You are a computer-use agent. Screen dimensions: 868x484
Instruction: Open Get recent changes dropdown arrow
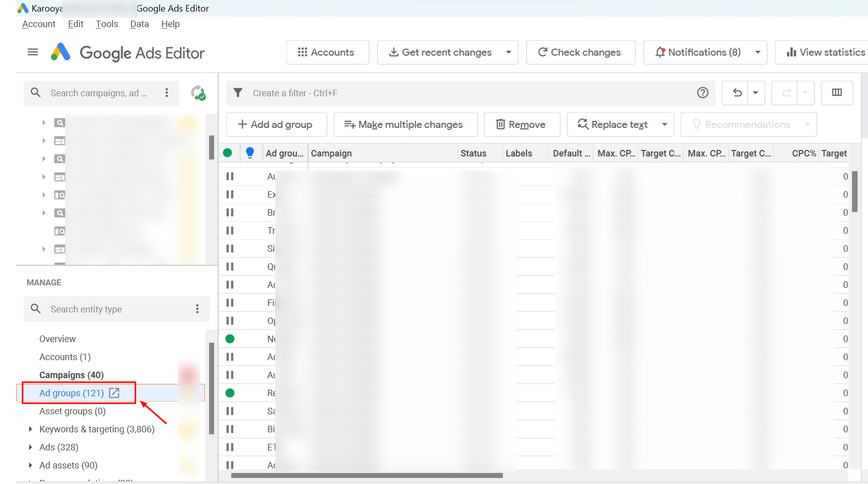click(x=508, y=52)
